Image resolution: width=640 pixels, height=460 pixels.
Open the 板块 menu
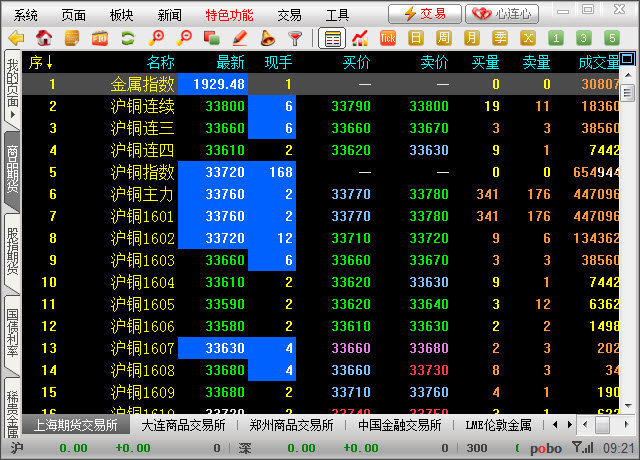tap(122, 15)
